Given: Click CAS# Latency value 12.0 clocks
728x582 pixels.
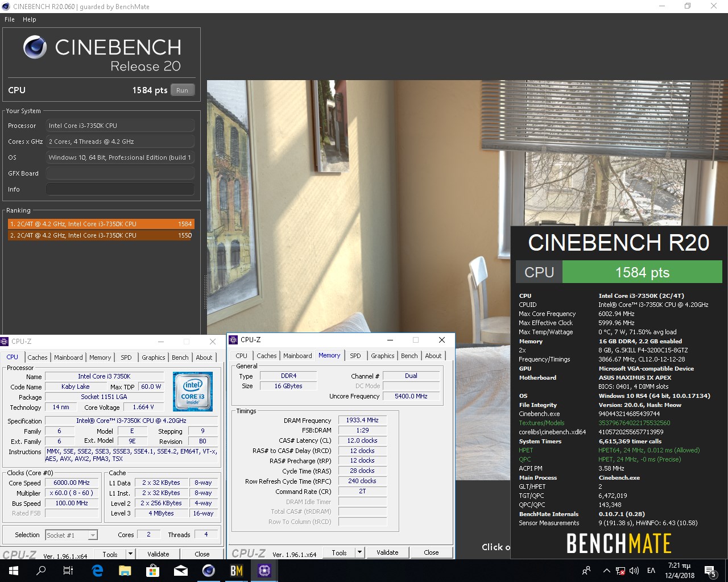Looking at the screenshot, I should 362,440.
